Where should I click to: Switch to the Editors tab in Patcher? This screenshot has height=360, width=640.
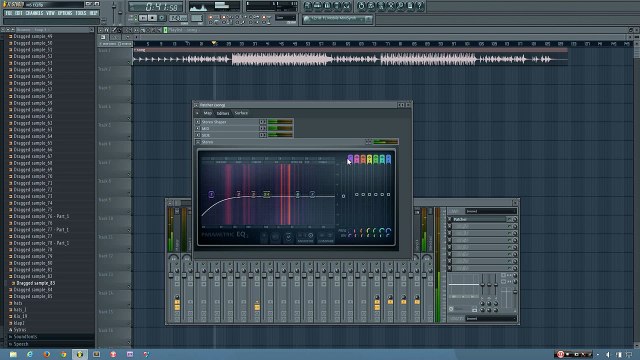pyautogui.click(x=223, y=113)
